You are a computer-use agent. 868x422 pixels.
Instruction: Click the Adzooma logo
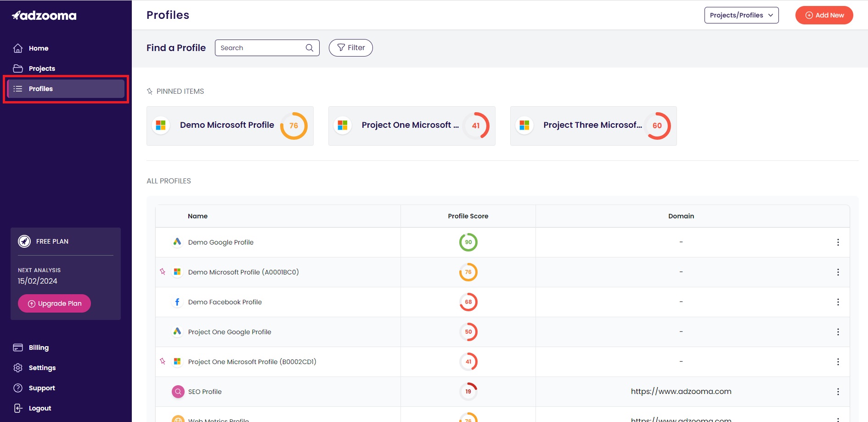pyautogui.click(x=44, y=16)
